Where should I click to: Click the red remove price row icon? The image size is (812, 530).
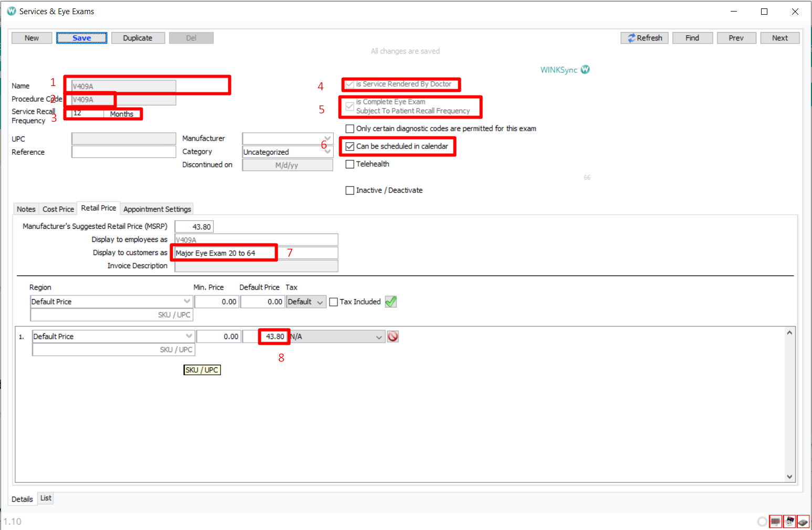coord(393,336)
